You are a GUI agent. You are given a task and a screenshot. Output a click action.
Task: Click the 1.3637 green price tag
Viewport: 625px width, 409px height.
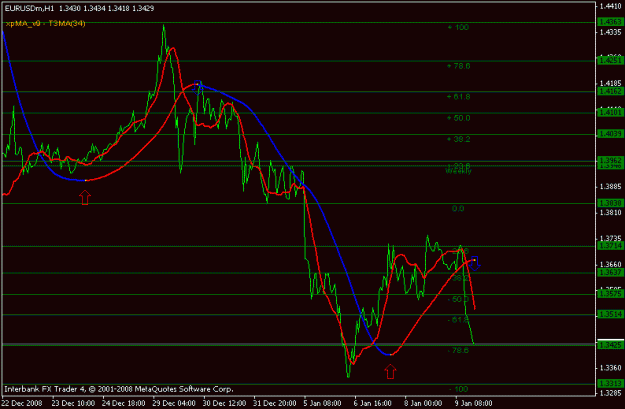click(x=610, y=273)
